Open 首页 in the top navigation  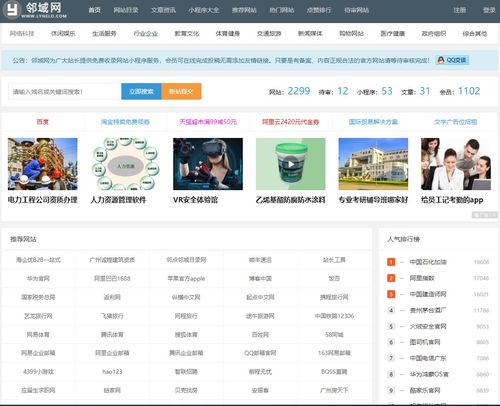pos(95,10)
